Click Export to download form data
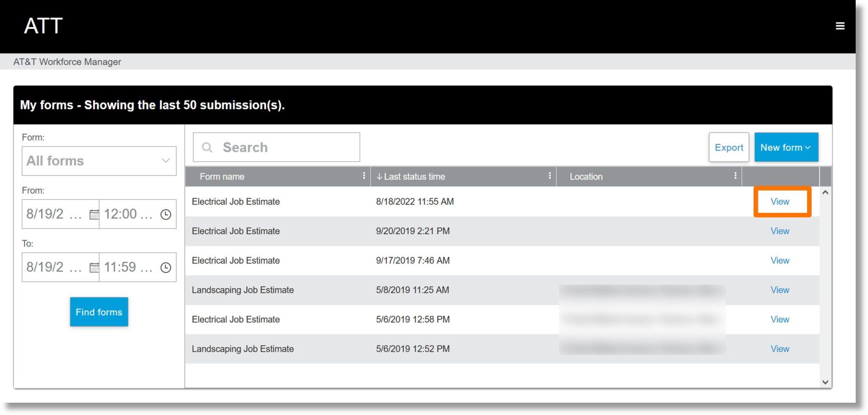The height and width of the screenshot is (415, 868). (729, 147)
